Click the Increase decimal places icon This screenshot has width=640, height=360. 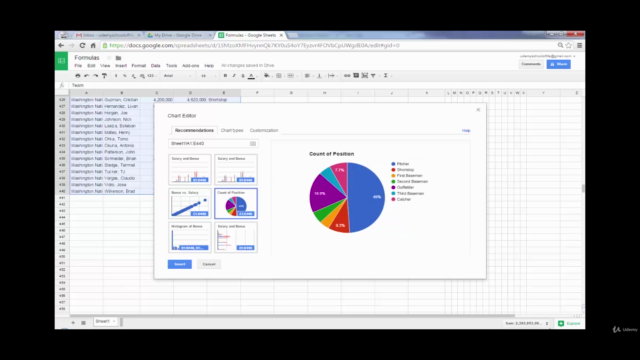(x=142, y=76)
